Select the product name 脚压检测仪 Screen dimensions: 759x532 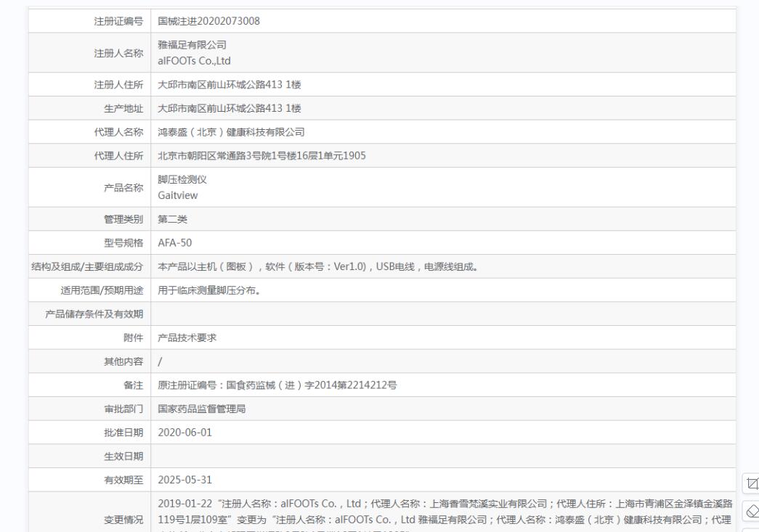(x=182, y=179)
